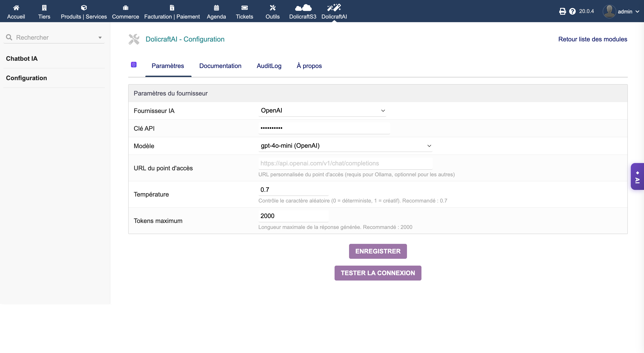
Task: Switch to the Documentation tab
Action: [220, 66]
